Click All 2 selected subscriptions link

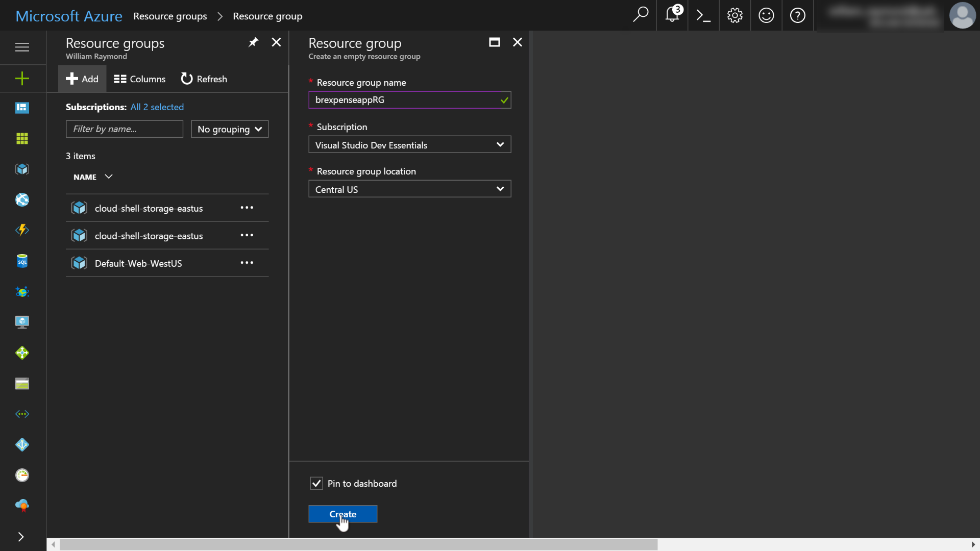tap(157, 107)
